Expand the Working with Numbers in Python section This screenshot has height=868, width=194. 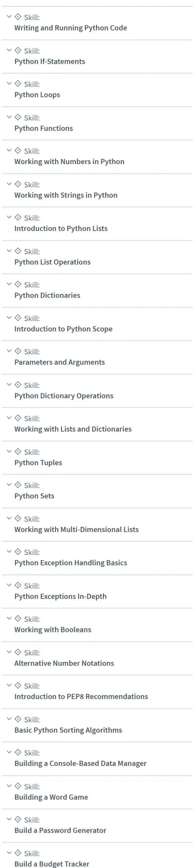[9, 150]
